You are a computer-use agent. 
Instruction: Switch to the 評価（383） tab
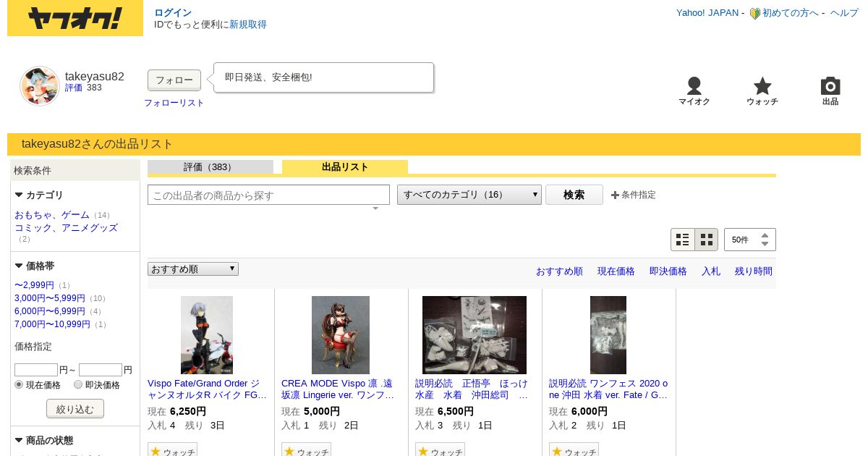210,167
